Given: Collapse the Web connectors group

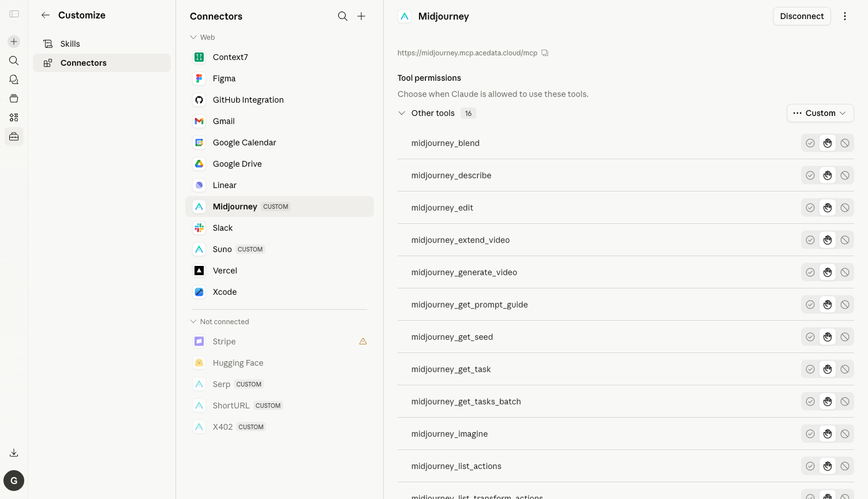Looking at the screenshot, I should click(203, 37).
